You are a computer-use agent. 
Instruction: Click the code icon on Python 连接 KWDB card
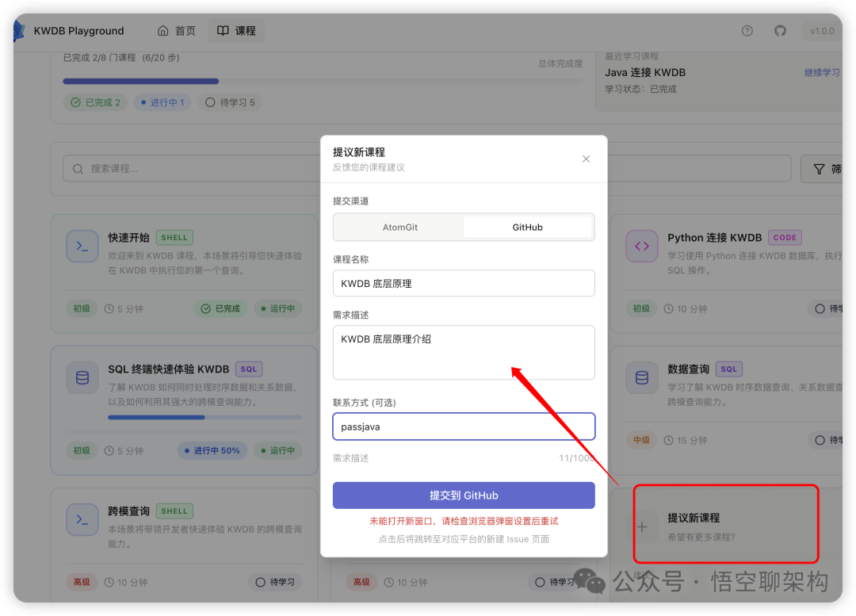(642, 246)
